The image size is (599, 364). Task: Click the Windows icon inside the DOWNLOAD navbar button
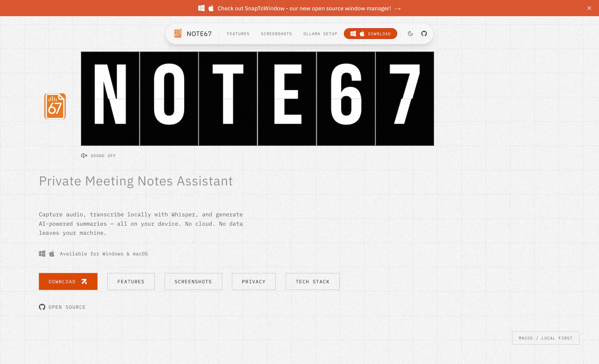(x=353, y=34)
